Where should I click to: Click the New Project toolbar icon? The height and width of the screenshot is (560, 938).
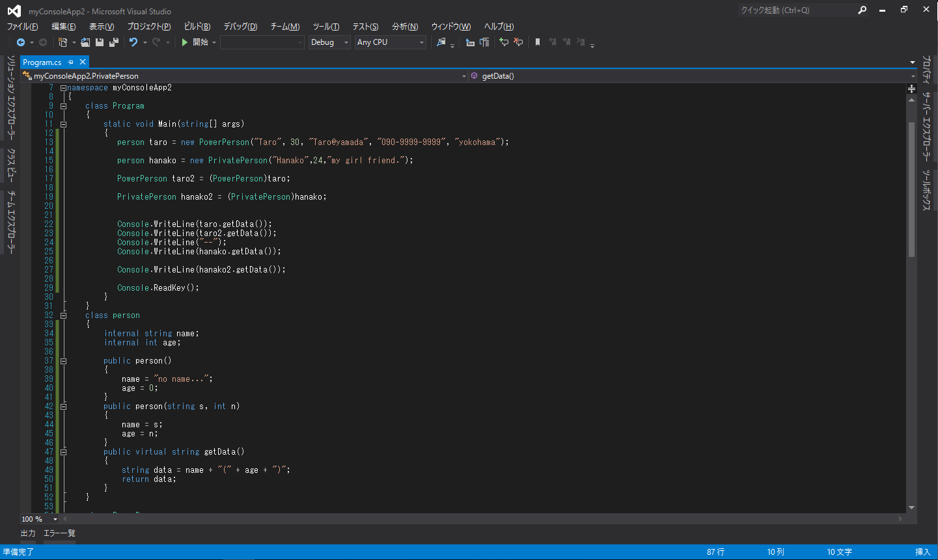[x=63, y=42]
